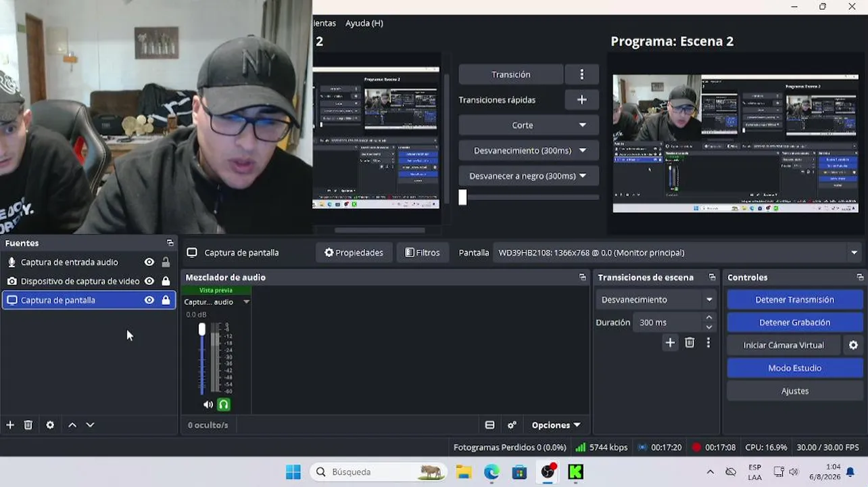Open Transición three-dot options menu
Viewport: 868px width, 487px height.
(581, 74)
